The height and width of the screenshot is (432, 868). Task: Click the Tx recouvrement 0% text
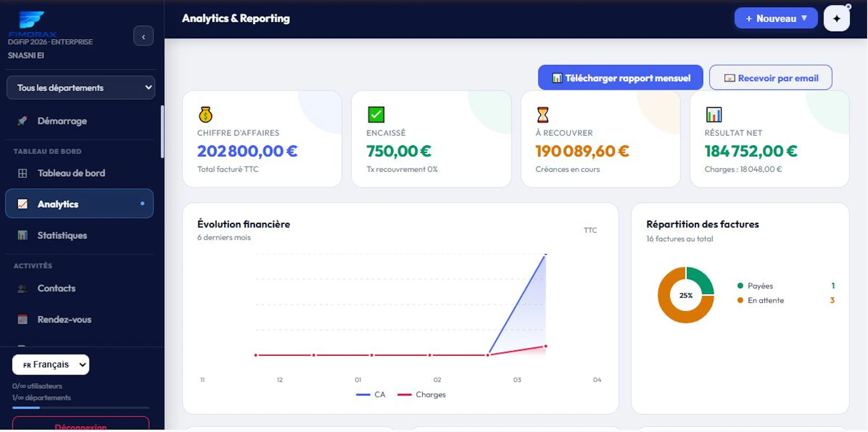click(x=402, y=169)
